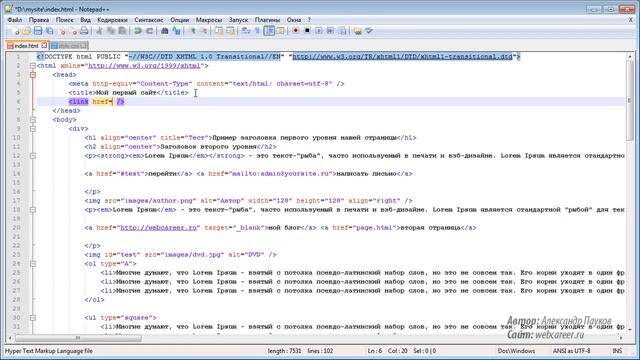Screen dimensions: 640x360
Task: Undo with the green arrow icon
Action: point(138,31)
